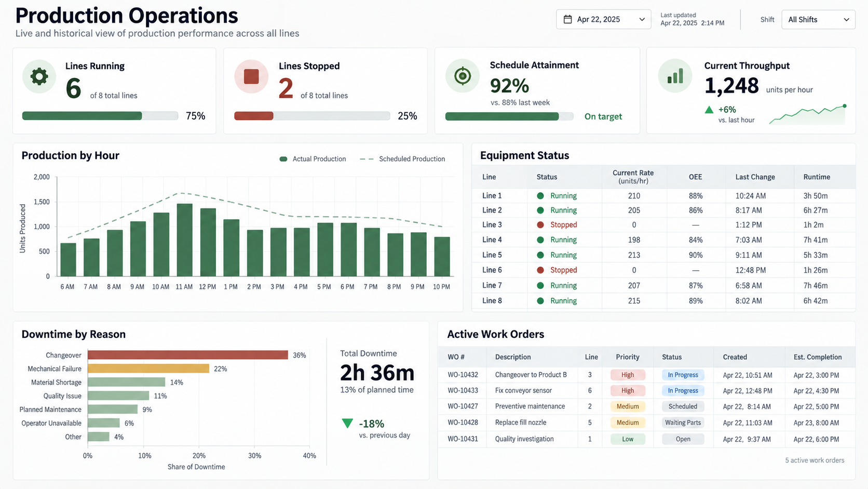Click the red stop icon on Lines Stopped
This screenshot has height=489, width=868.
click(251, 76)
